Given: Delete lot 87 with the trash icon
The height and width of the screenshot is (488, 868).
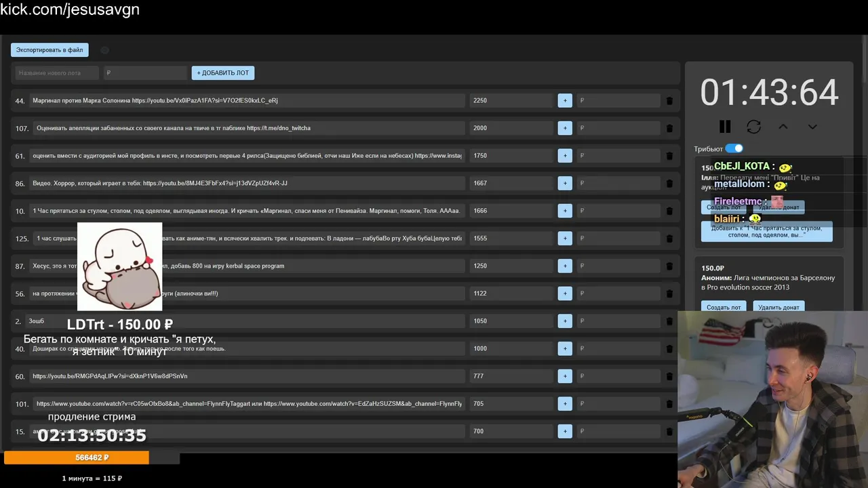Looking at the screenshot, I should click(x=669, y=266).
